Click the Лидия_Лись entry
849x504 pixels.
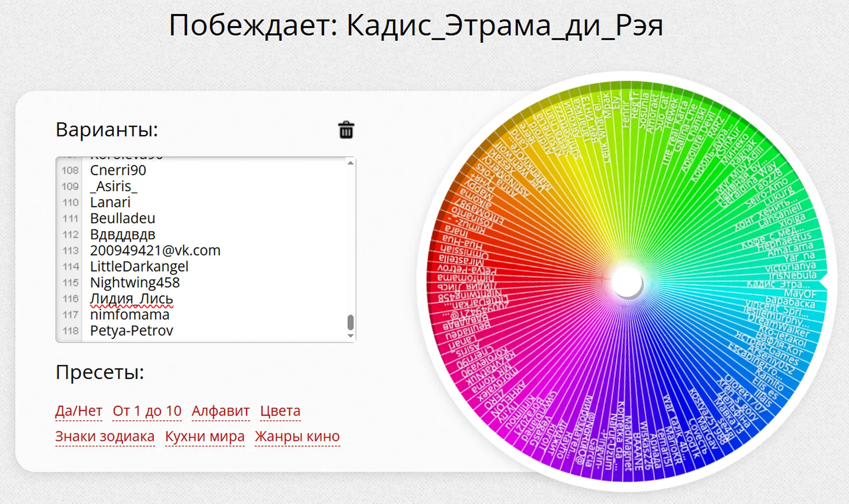click(x=132, y=299)
